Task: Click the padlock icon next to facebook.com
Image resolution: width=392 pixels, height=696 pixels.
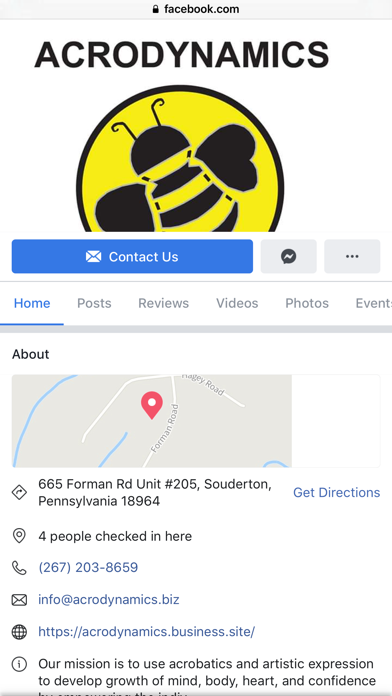Action: click(x=155, y=9)
